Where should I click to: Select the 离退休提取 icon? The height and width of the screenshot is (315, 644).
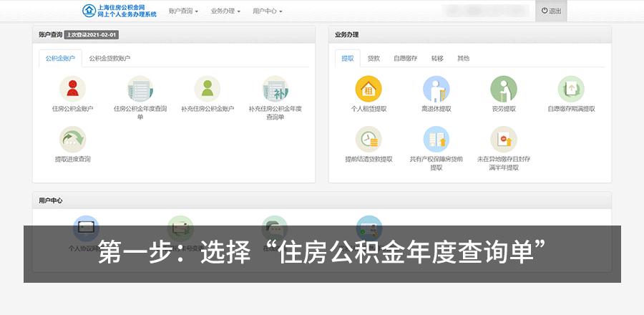click(x=436, y=89)
